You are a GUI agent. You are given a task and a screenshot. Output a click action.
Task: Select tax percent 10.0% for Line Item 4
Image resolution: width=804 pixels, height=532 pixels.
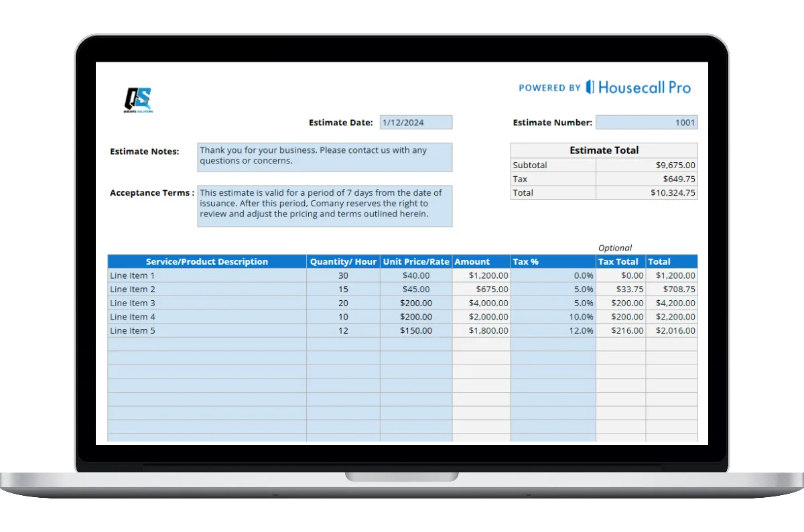[553, 317]
